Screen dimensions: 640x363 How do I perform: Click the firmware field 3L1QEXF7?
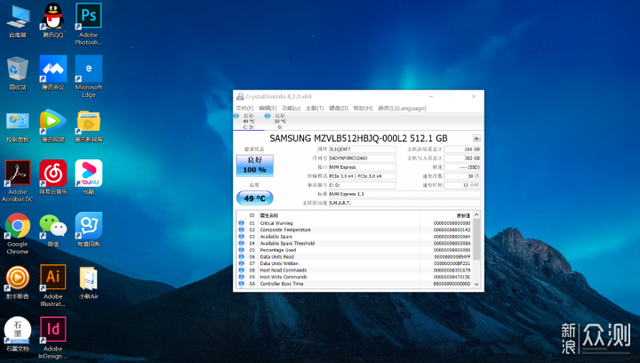pyautogui.click(x=362, y=149)
